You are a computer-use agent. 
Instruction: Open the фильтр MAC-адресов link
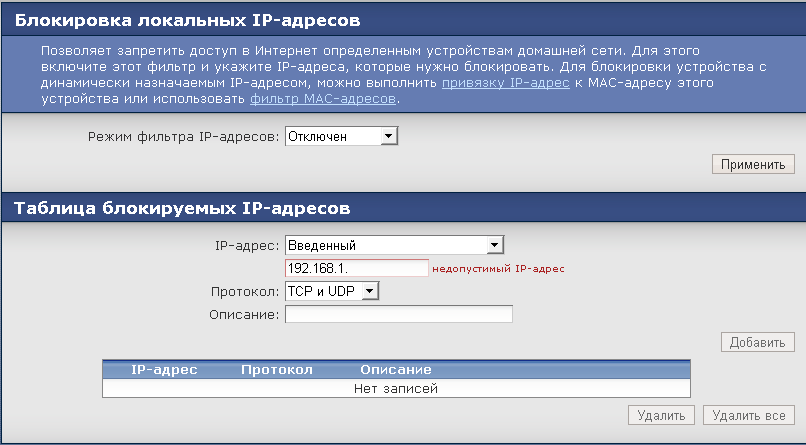click(x=324, y=99)
